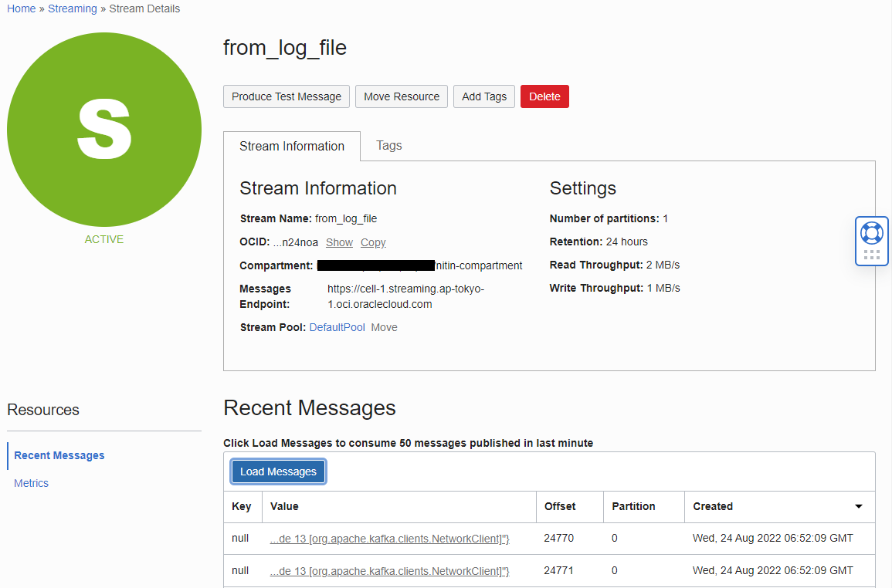Screen dimensions: 892x588
Task: Go to the Streaming breadcrumb
Action: pyautogui.click(x=72, y=8)
